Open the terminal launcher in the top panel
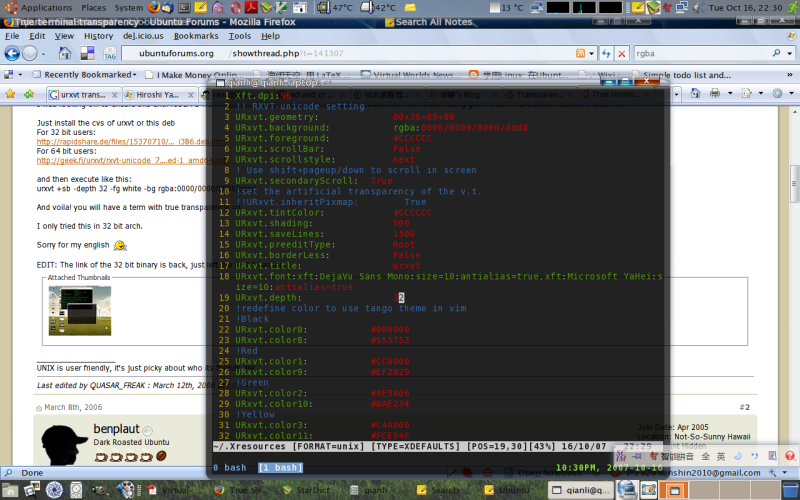800x500 pixels. [x=184, y=8]
